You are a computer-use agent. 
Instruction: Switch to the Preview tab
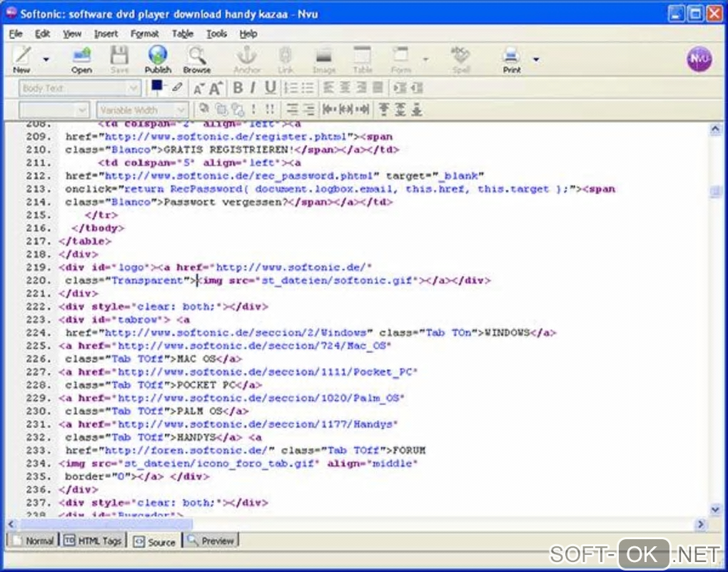[x=211, y=541]
